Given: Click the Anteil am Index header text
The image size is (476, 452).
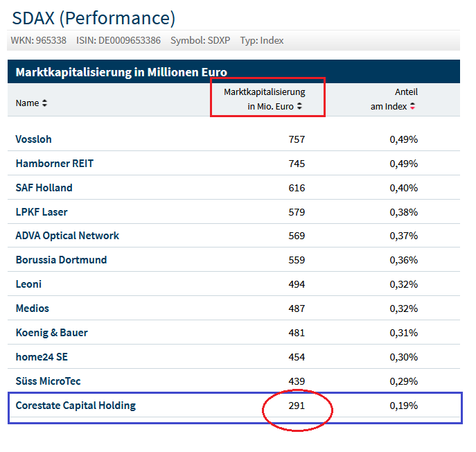Looking at the screenshot, I should click(406, 92).
